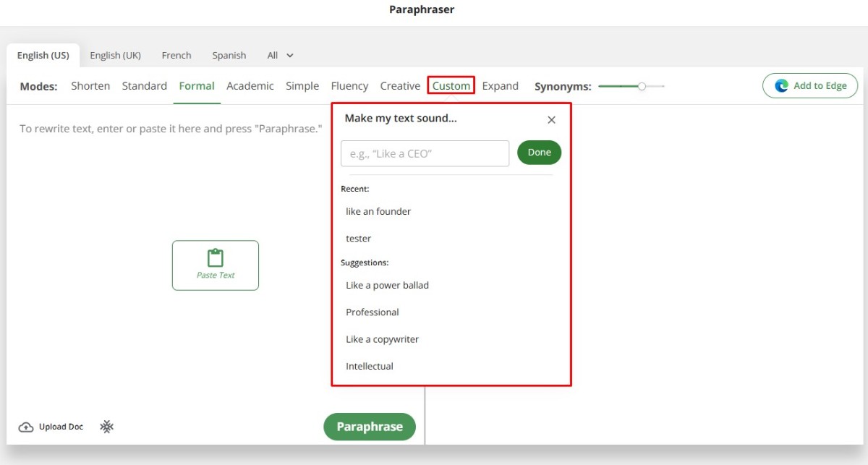This screenshot has height=465, width=868.
Task: Click the Done button
Action: (539, 153)
